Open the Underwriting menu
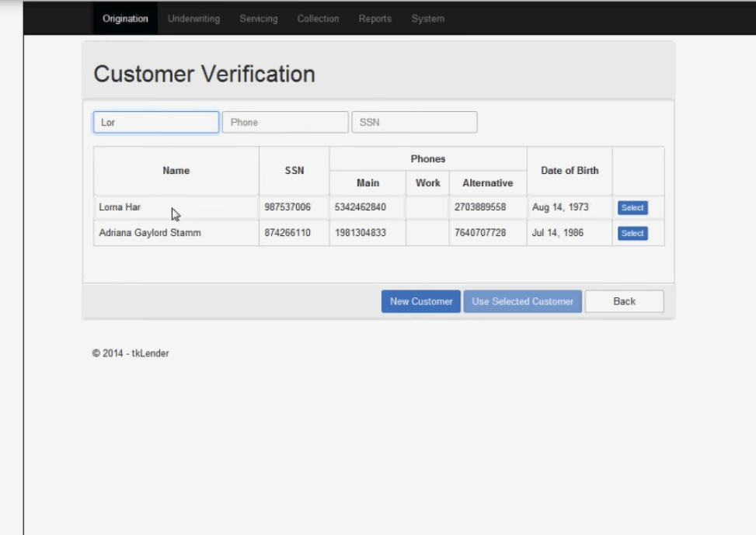756x535 pixels. point(193,19)
